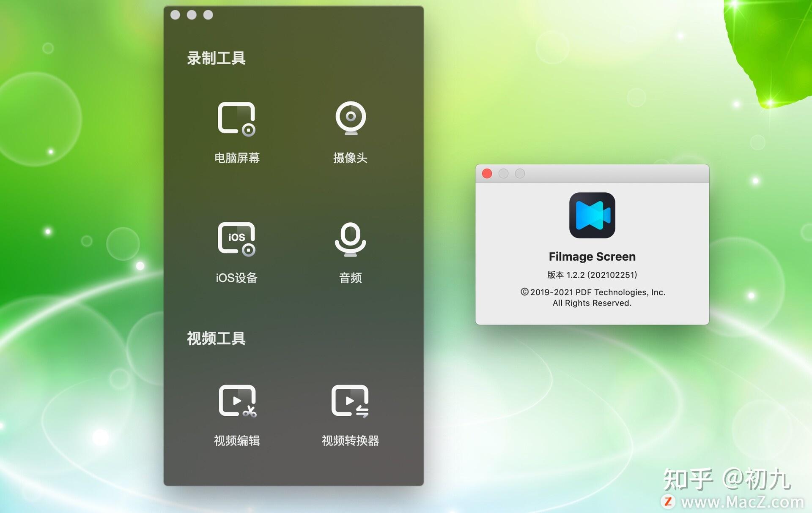Open the iOS device recording icon

click(236, 239)
